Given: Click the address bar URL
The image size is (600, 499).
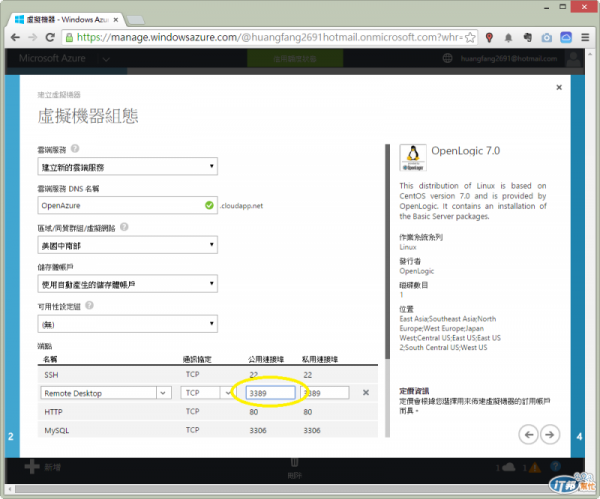Looking at the screenshot, I should point(270,38).
